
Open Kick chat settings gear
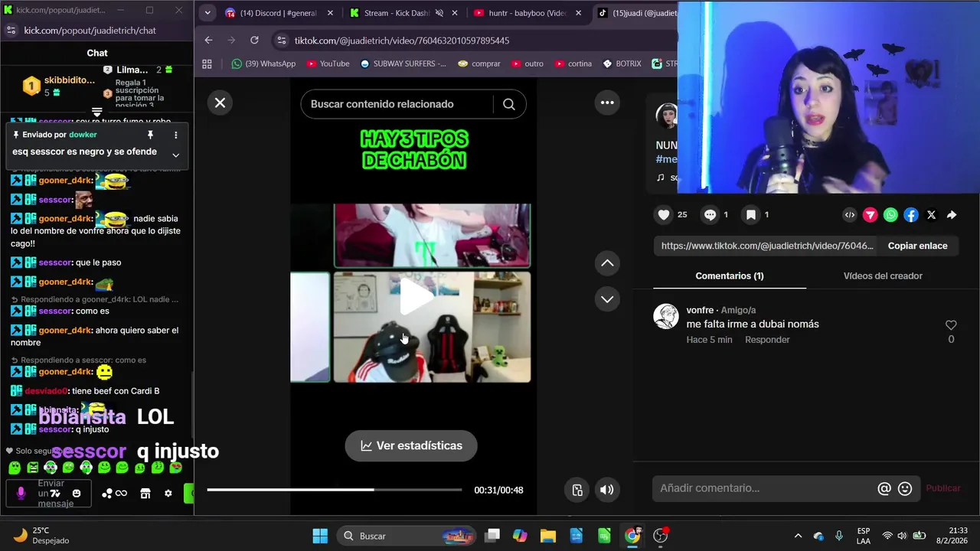(x=168, y=494)
